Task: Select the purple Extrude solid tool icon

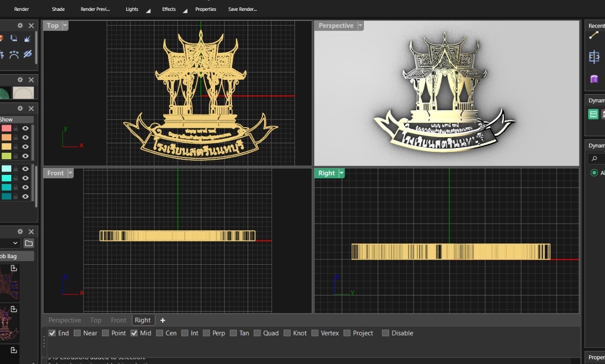Action: [594, 79]
